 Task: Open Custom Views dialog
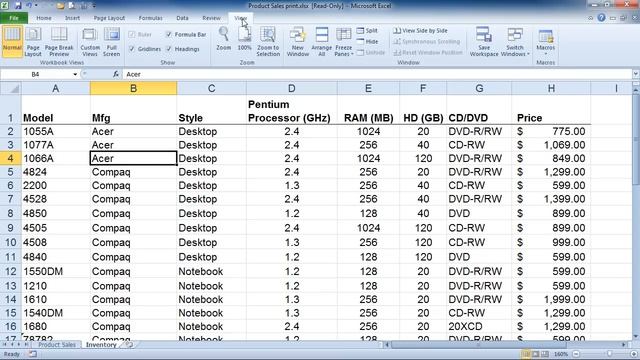point(90,42)
